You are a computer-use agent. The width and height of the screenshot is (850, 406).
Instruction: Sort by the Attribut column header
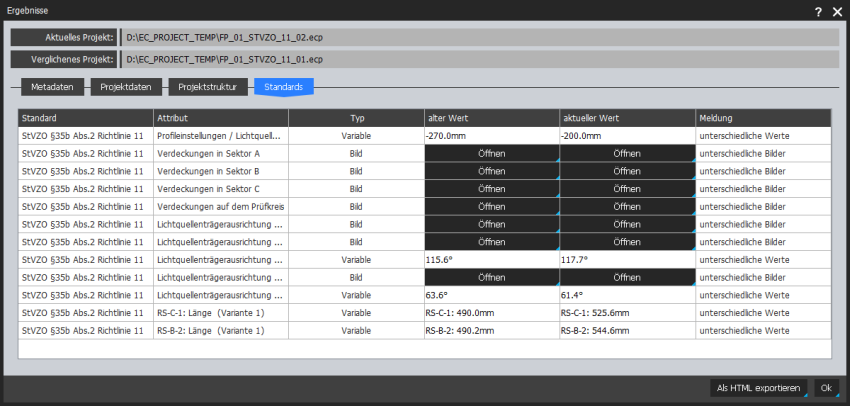tap(221, 118)
